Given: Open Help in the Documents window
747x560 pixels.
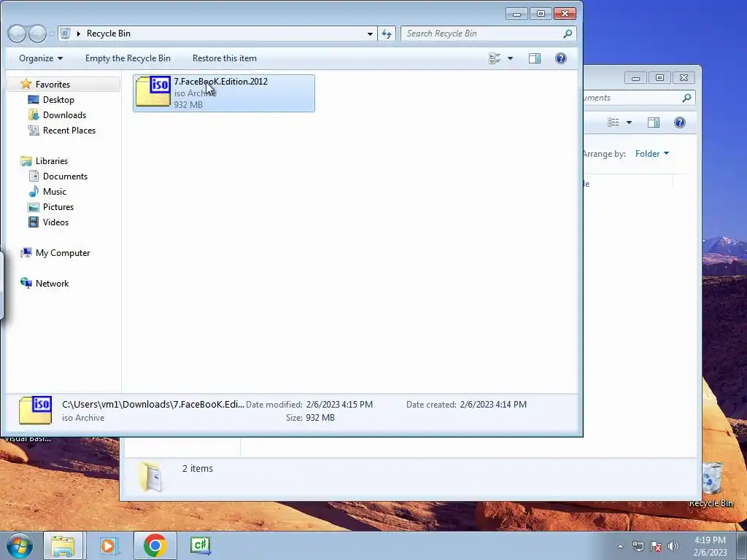Looking at the screenshot, I should click(x=680, y=122).
